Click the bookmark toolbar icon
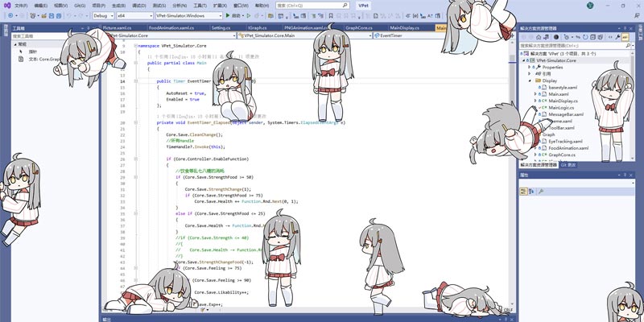The height and width of the screenshot is (322, 644). pos(331,15)
